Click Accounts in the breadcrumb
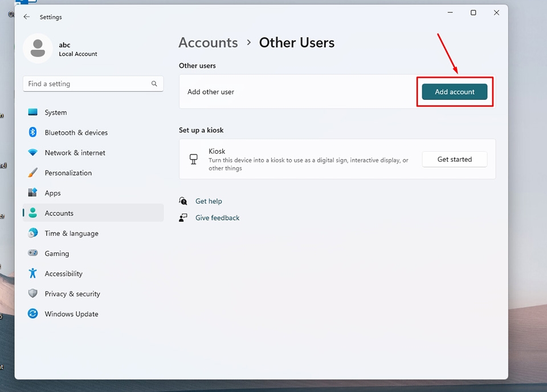547x392 pixels. click(x=209, y=43)
